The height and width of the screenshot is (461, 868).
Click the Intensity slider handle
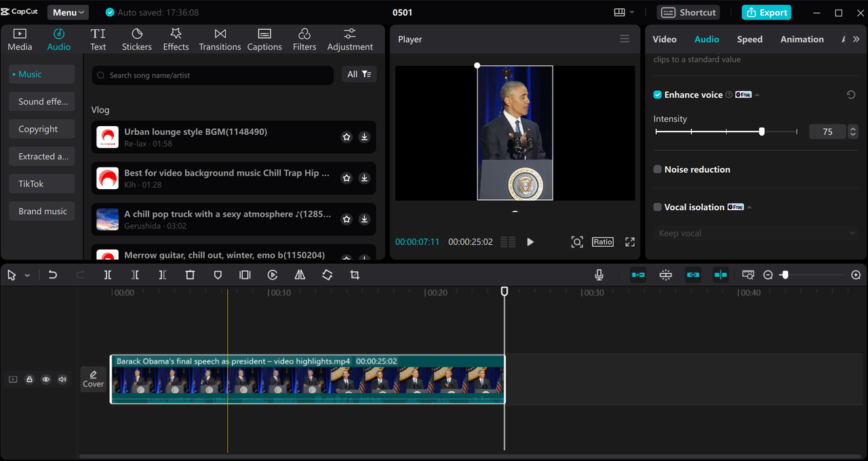pos(762,132)
